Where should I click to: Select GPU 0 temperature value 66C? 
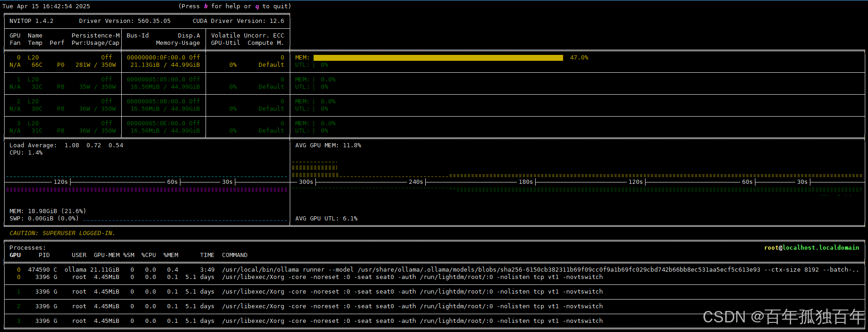pos(37,65)
